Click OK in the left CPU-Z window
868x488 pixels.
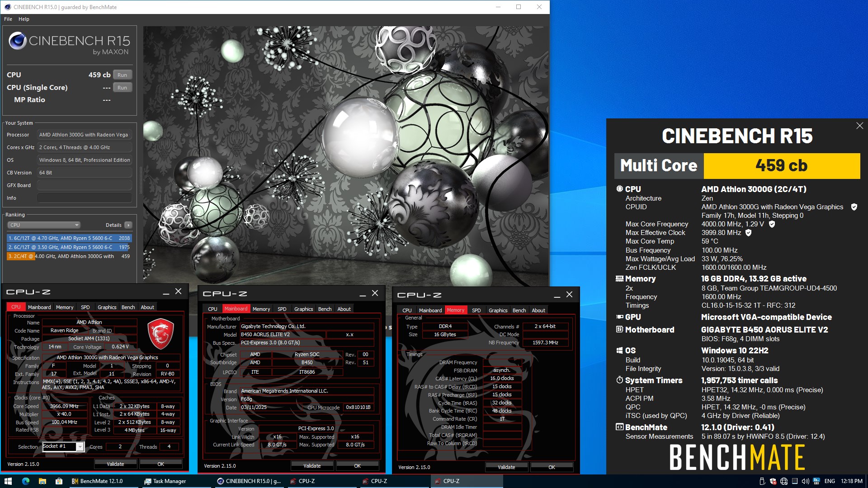pos(160,464)
